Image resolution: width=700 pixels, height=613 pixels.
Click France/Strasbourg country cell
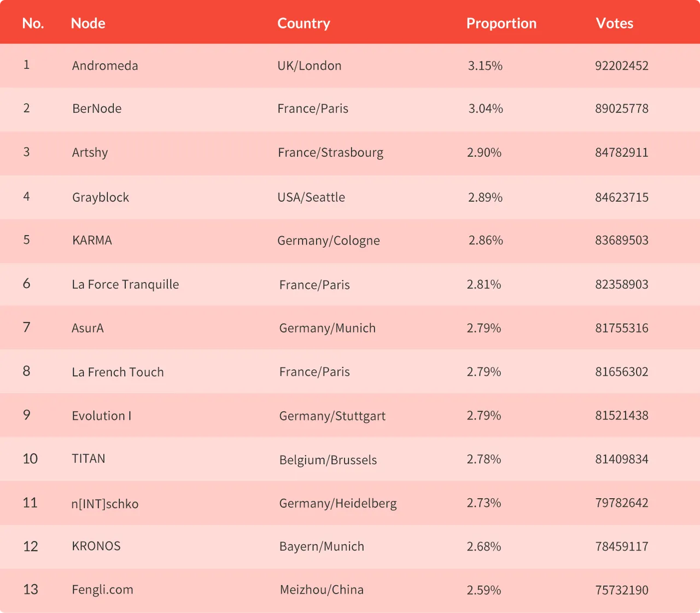tap(330, 153)
